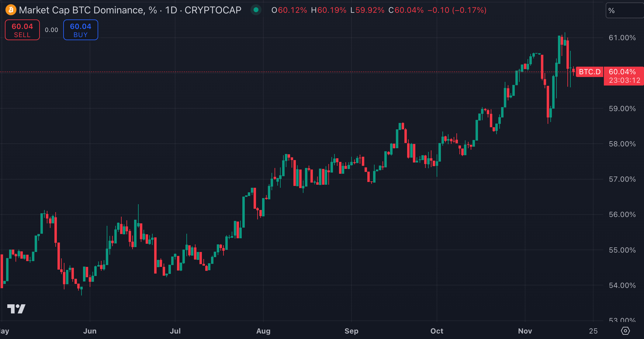Click the high value H60.19%
Viewport: 644px width, 339px height.
[x=329, y=10]
